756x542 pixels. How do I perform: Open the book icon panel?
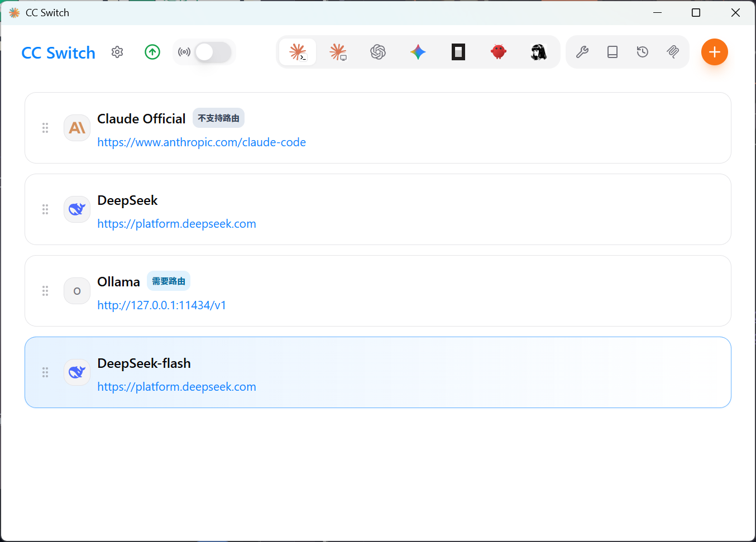(613, 52)
